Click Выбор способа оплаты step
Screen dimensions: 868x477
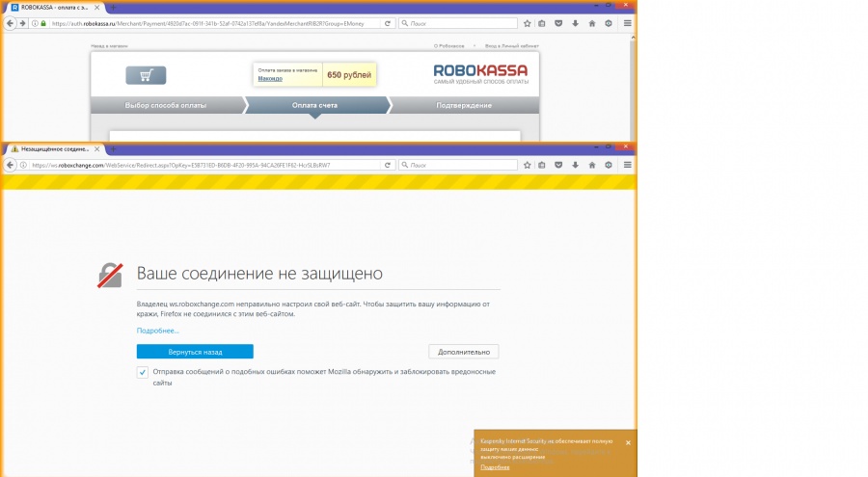coord(166,105)
